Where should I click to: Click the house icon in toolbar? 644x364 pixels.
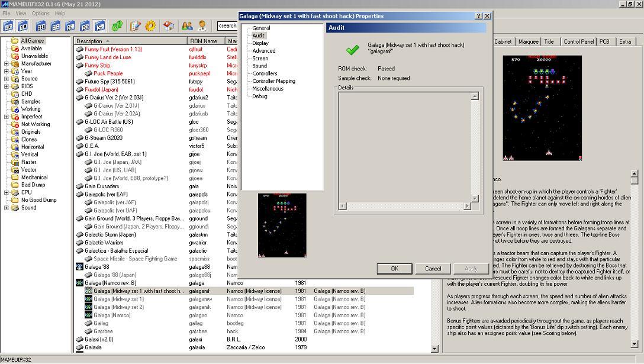click(x=169, y=26)
